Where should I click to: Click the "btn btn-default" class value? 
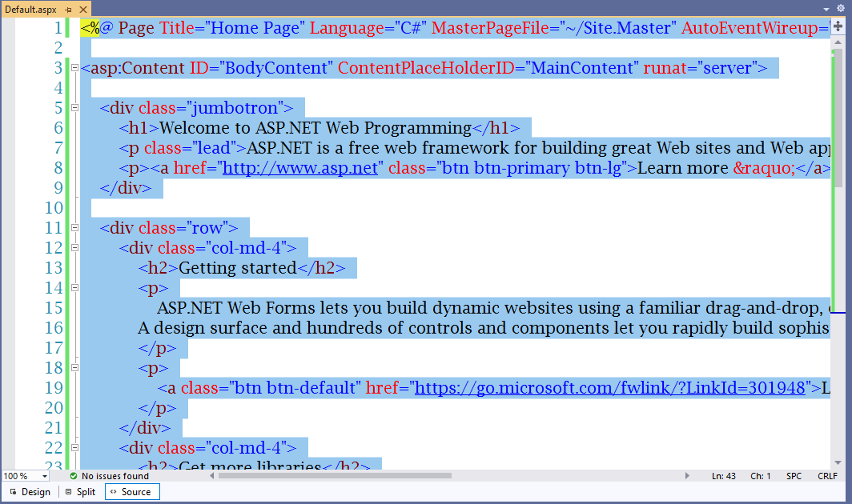pos(295,388)
